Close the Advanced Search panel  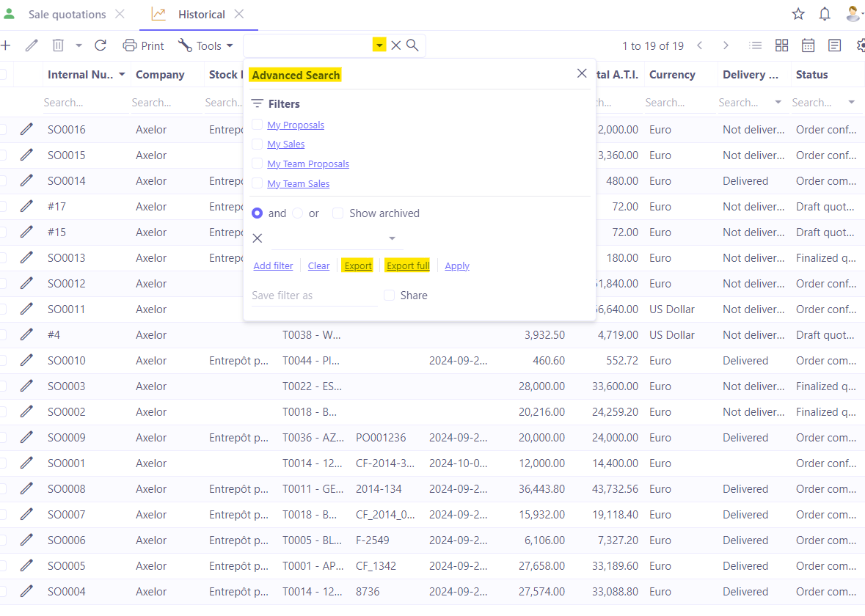[582, 73]
